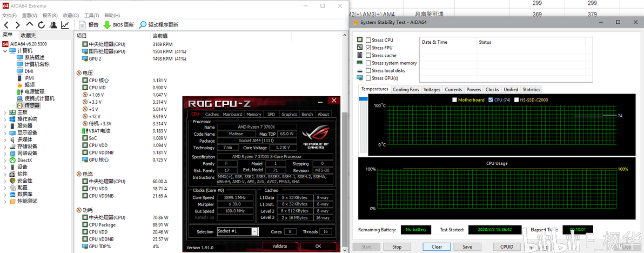This screenshot has width=644, height=253.
Task: Click CPUID button in Stability Test
Action: pos(507,247)
